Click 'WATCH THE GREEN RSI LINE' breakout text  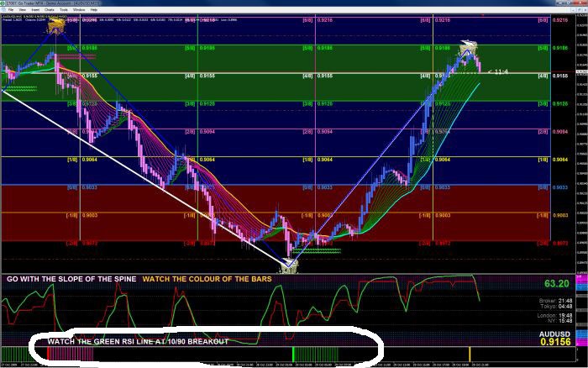point(138,342)
